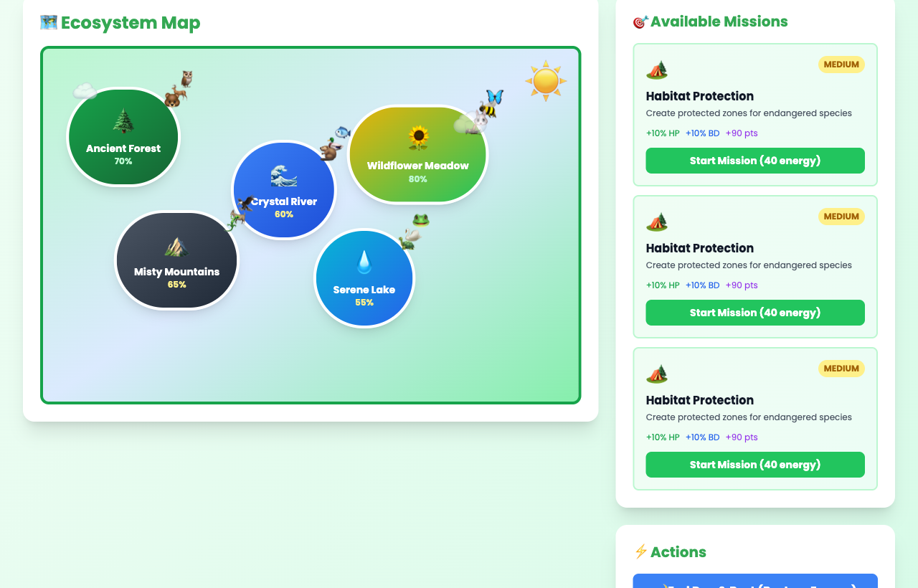Image resolution: width=918 pixels, height=588 pixels.
Task: Click the green lizard near Misty Mountains
Action: [233, 224]
